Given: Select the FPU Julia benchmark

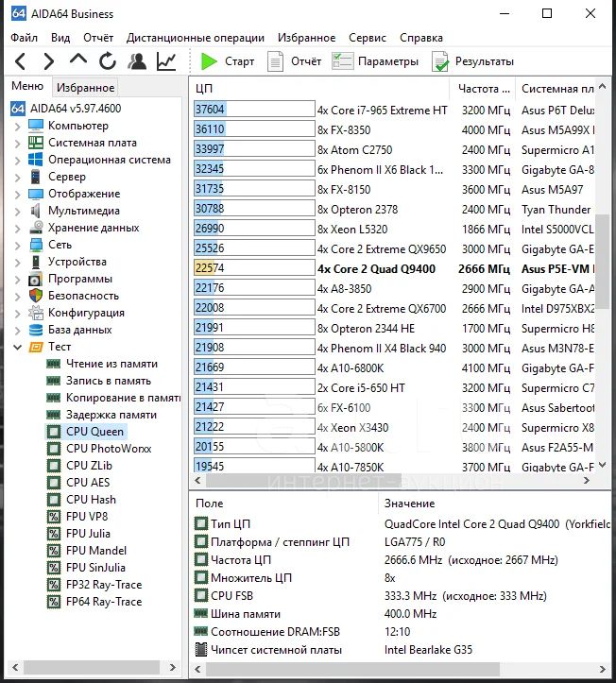Looking at the screenshot, I should tap(88, 534).
